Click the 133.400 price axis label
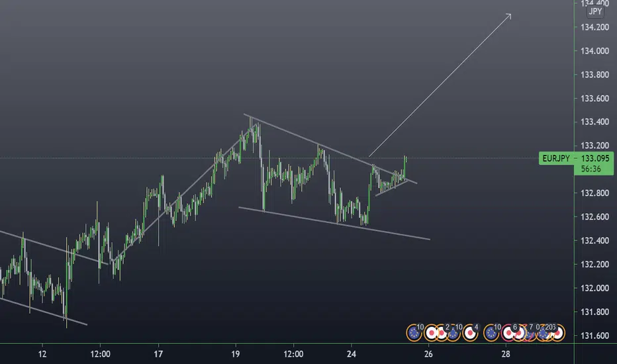 click(595, 122)
